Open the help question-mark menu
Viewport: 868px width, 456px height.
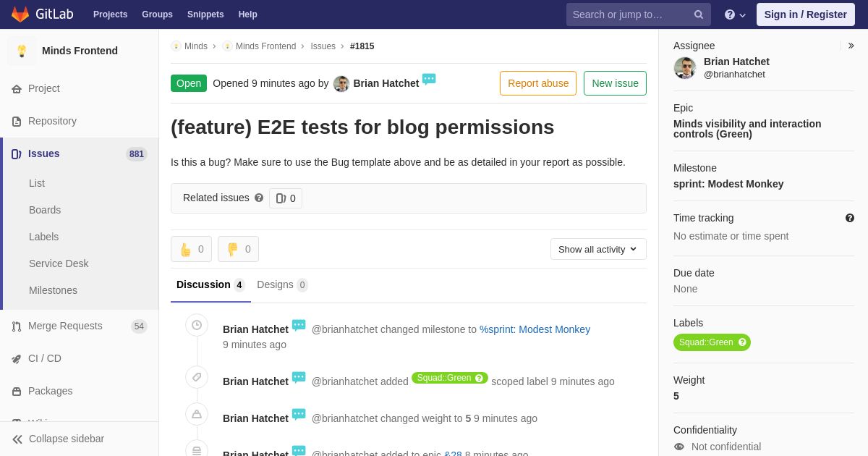click(x=734, y=14)
